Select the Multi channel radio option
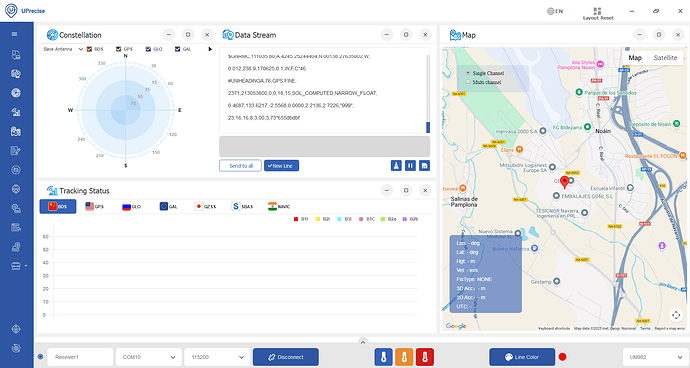690x368 pixels. 468,82
